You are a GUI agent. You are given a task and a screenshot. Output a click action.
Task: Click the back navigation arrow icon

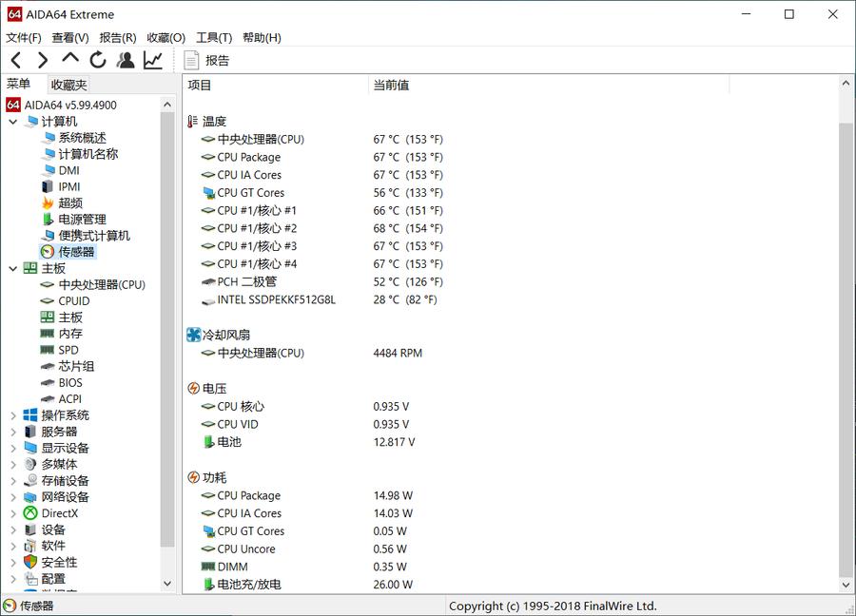[x=15, y=59]
